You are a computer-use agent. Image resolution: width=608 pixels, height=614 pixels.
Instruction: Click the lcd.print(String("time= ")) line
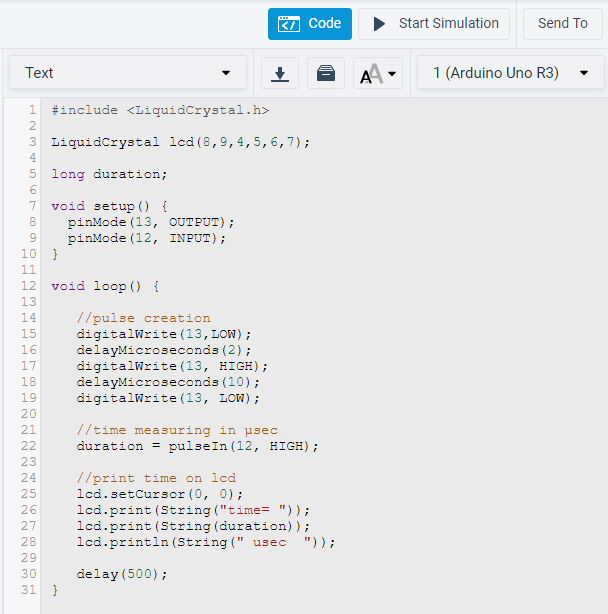[193, 510]
